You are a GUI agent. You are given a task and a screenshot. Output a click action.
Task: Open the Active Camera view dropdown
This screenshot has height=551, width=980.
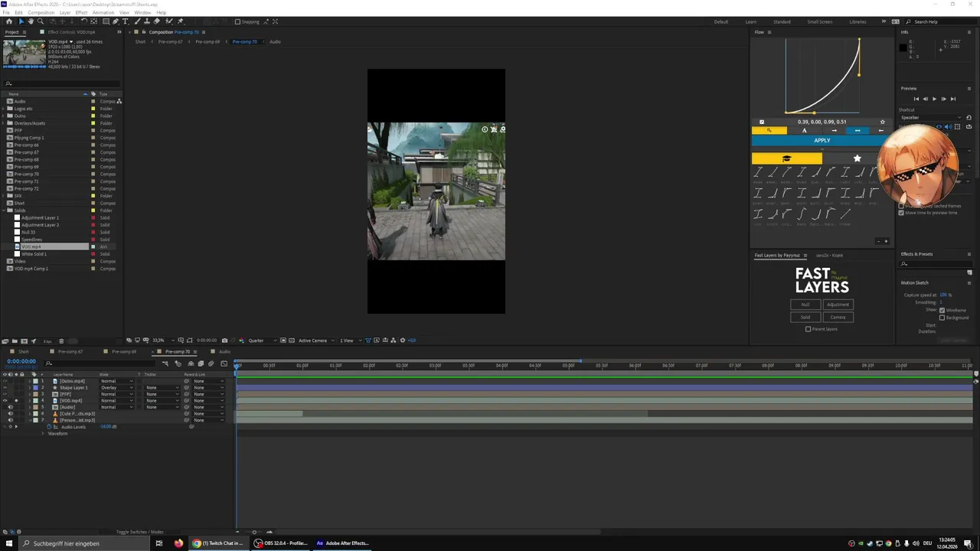pyautogui.click(x=316, y=341)
